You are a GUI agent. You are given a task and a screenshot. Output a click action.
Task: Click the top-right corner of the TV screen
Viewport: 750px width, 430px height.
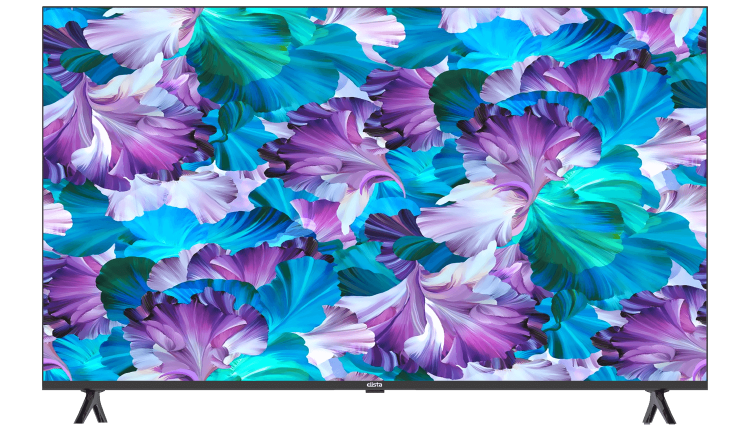[704, 10]
